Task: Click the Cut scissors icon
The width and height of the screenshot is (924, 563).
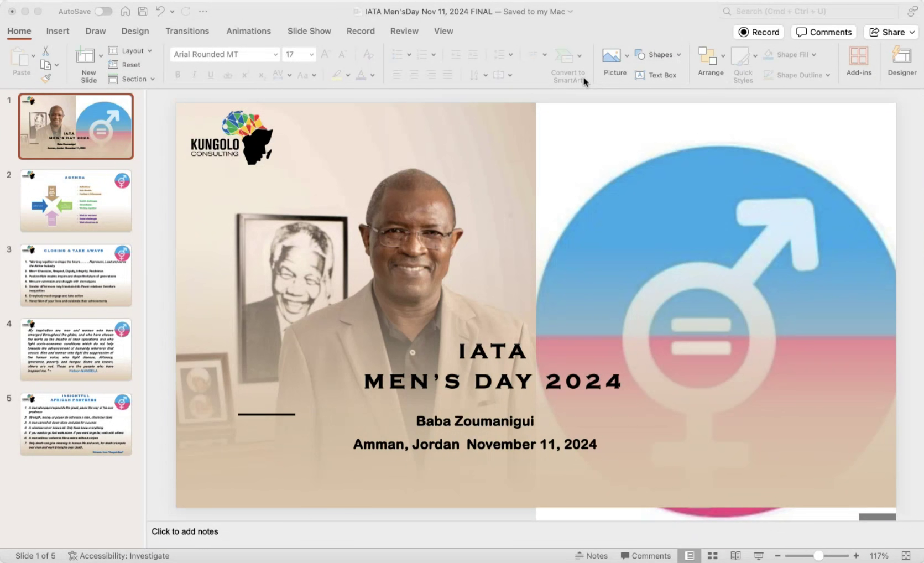Action: (45, 51)
